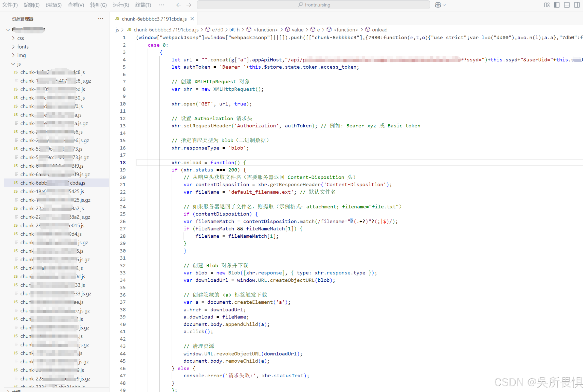This screenshot has height=392, width=584.
Task: Click the cube icon before e7d0
Action: 208,30
